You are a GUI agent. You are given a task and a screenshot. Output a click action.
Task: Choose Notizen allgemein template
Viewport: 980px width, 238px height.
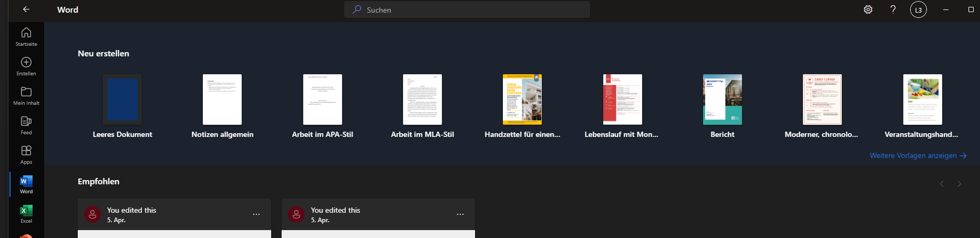tap(222, 106)
